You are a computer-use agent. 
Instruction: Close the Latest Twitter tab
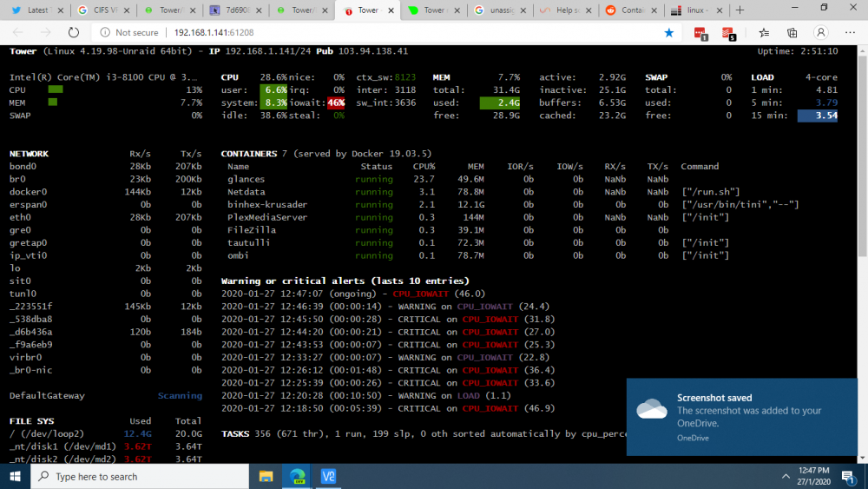click(61, 10)
